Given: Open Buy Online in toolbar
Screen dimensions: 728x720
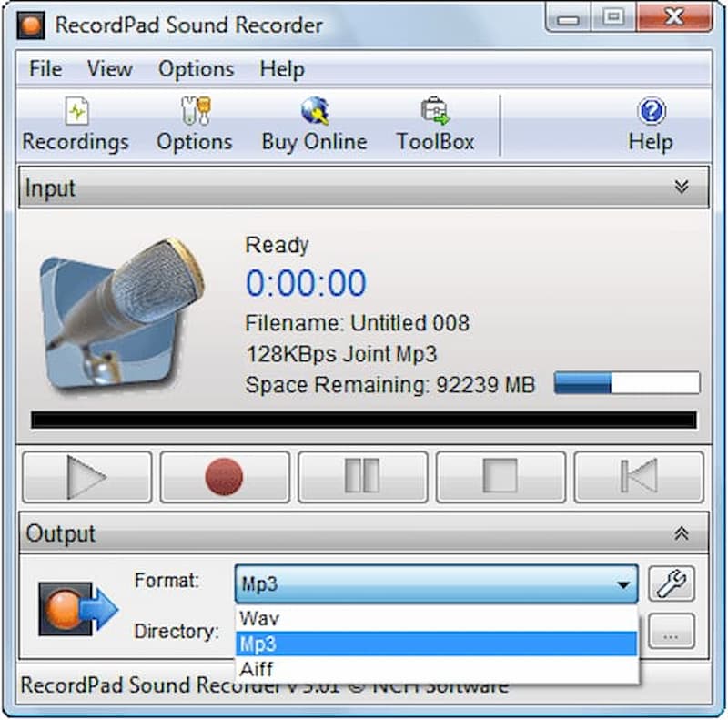Looking at the screenshot, I should pos(314,127).
